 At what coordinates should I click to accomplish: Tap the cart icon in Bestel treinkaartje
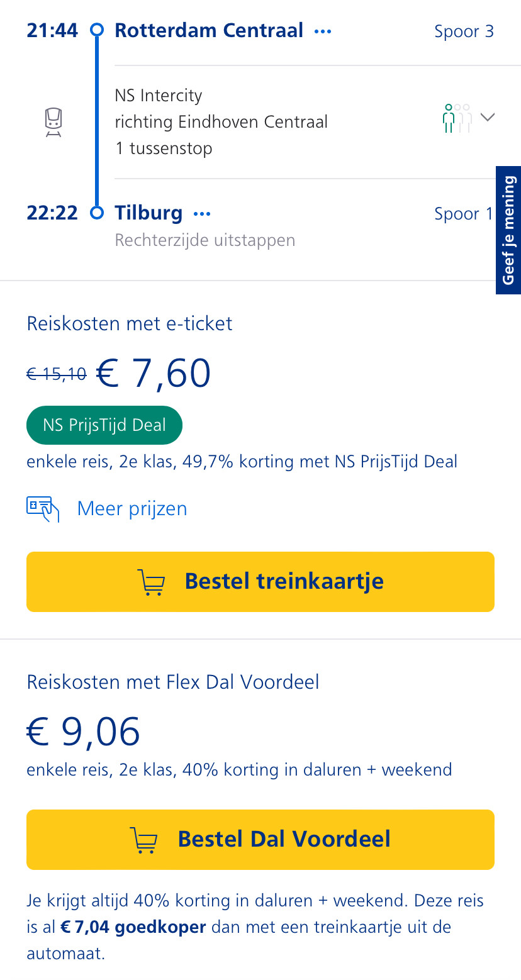pyautogui.click(x=151, y=582)
